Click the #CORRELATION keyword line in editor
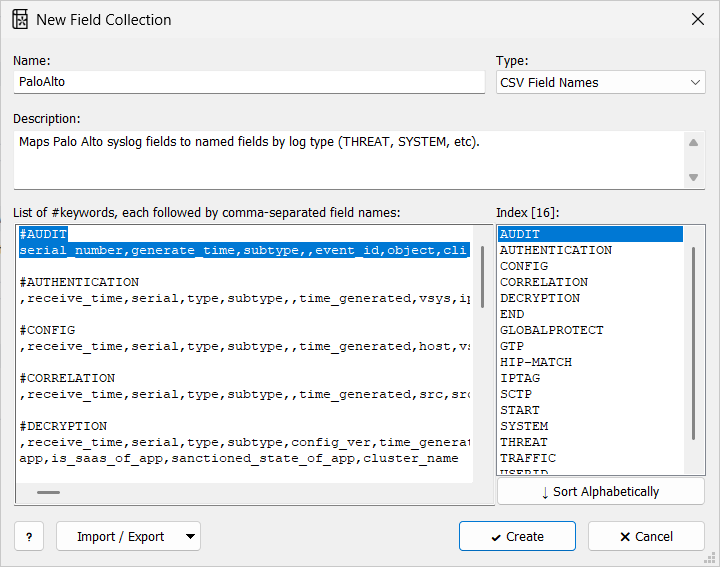This screenshot has width=720, height=567. 67,379
